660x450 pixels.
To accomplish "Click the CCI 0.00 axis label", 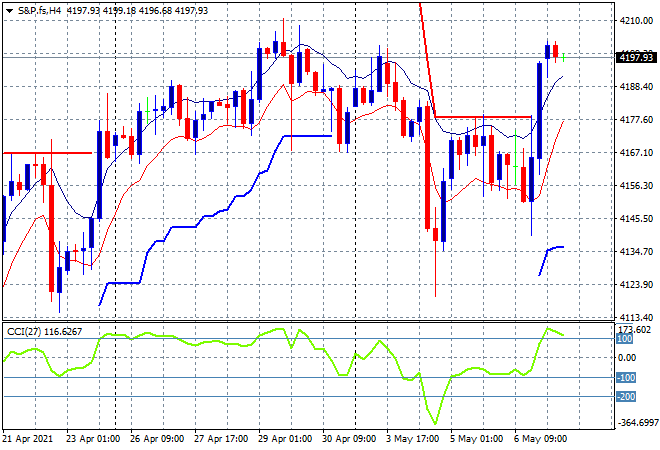I will tap(627, 357).
